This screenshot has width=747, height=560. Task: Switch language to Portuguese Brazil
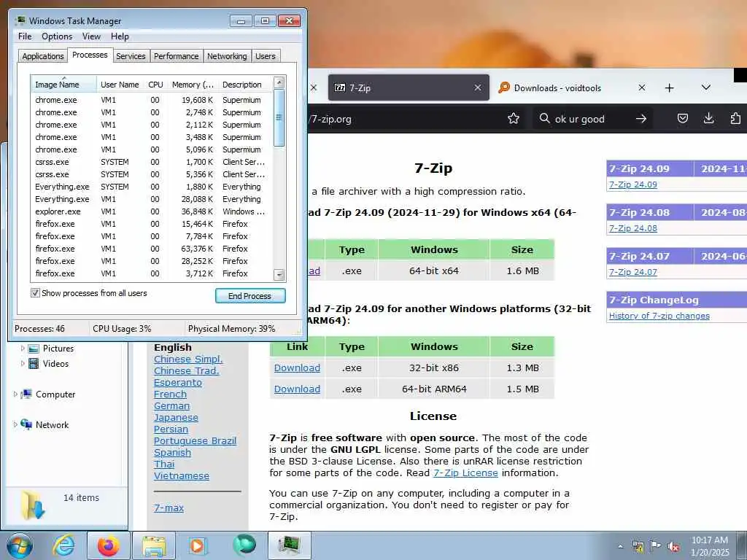tap(195, 441)
